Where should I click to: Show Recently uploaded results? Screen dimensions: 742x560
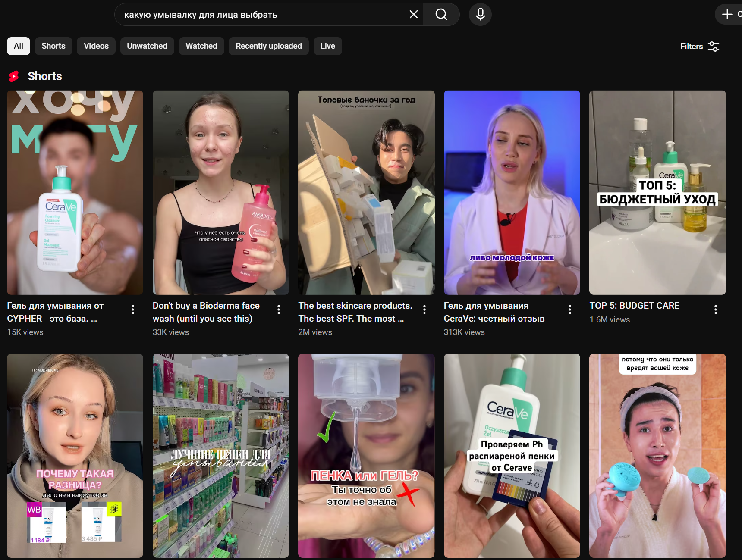point(269,46)
